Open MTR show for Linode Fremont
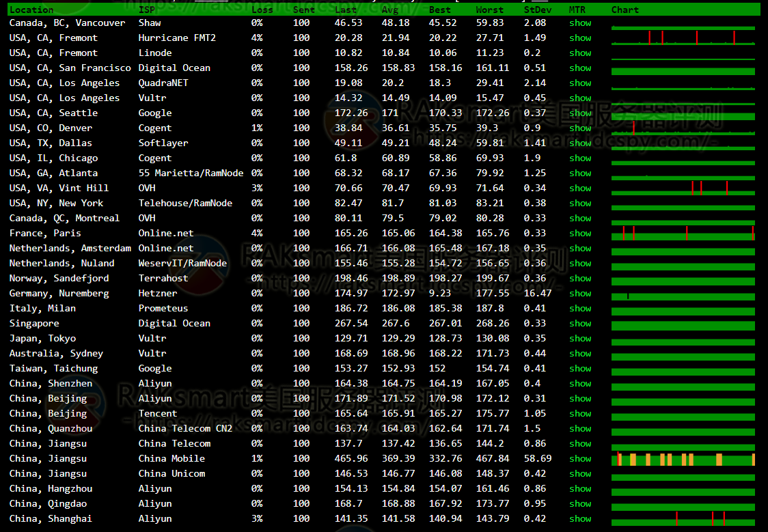 pos(580,53)
